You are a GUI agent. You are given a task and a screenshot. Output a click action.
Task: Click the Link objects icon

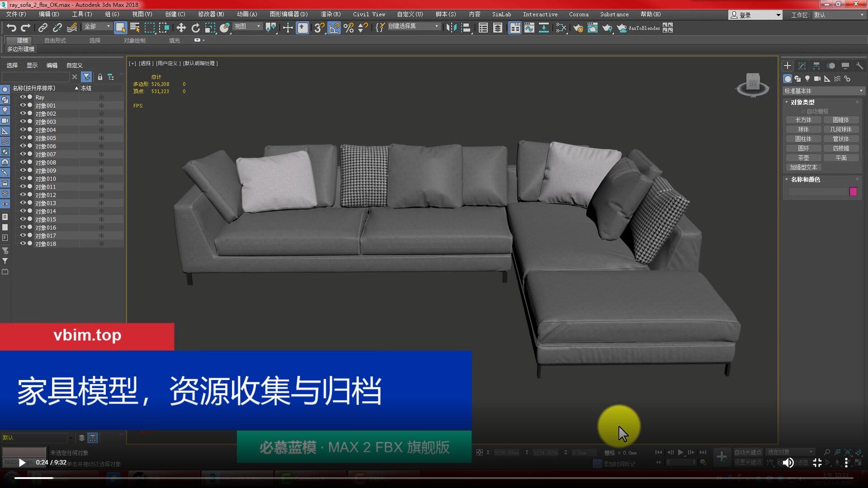(x=42, y=28)
